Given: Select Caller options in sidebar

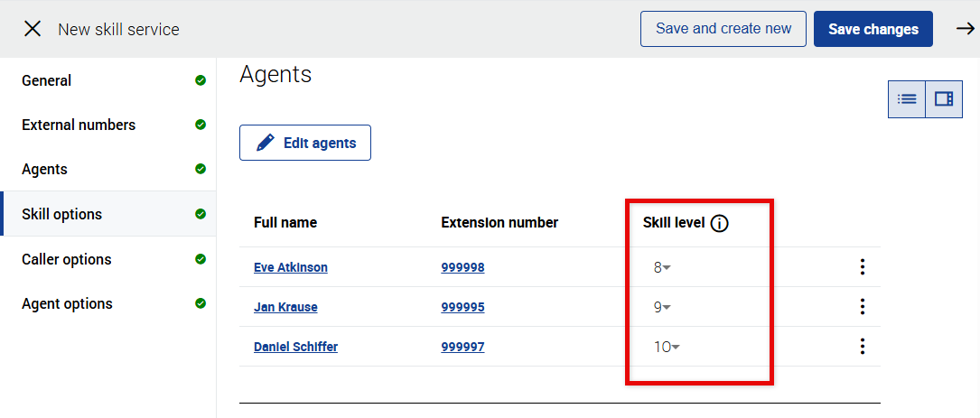Looking at the screenshot, I should point(67,259).
